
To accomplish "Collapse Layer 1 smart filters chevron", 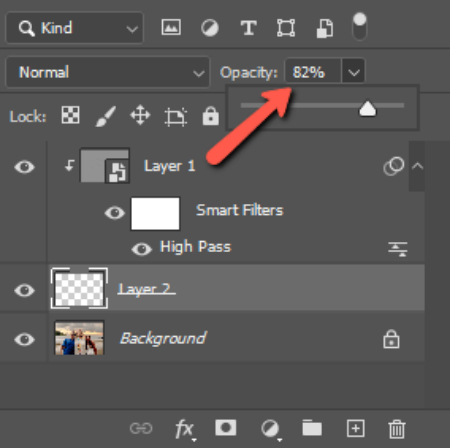I will 417,166.
